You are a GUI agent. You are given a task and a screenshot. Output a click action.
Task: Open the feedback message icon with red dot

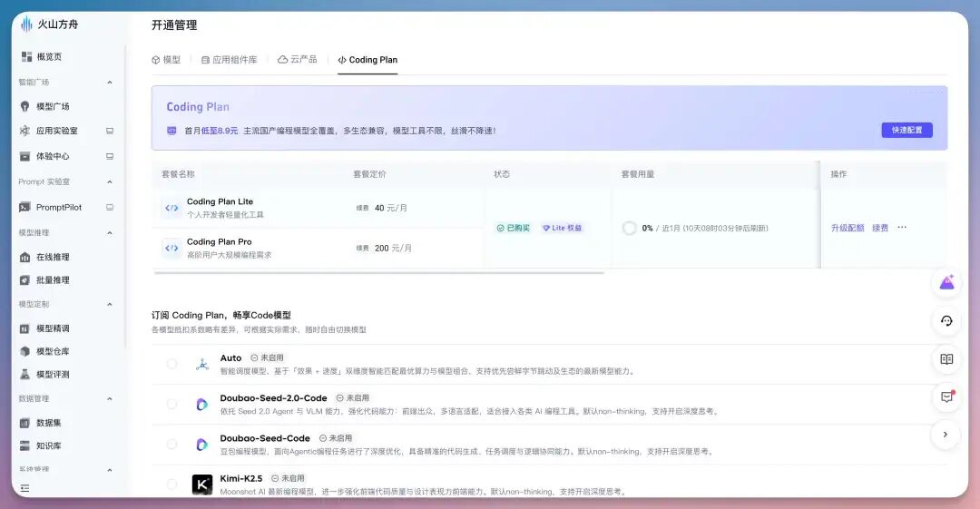[946, 397]
